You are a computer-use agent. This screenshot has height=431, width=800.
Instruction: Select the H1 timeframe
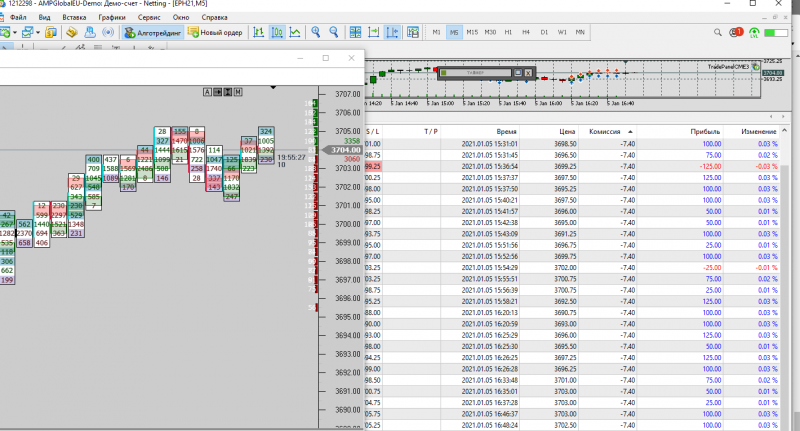[x=508, y=32]
